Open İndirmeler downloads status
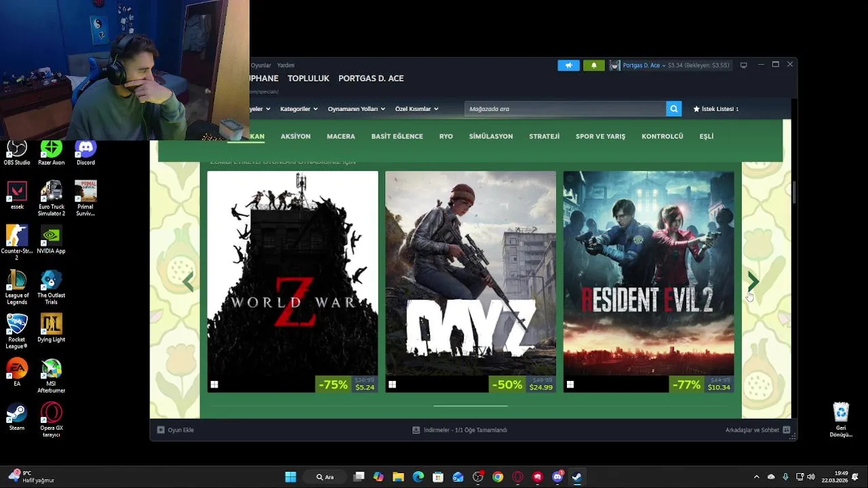Viewport: 868px width, 488px height. [x=460, y=430]
